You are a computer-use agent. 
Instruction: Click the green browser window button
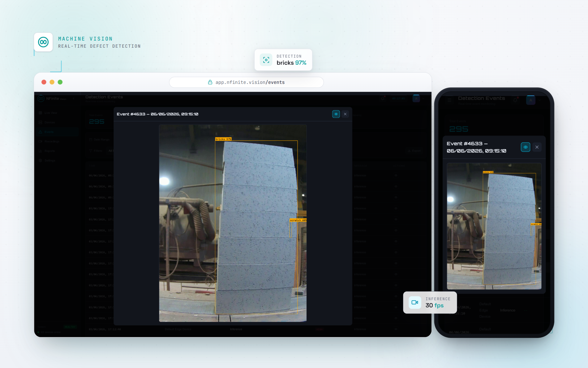[x=60, y=82]
